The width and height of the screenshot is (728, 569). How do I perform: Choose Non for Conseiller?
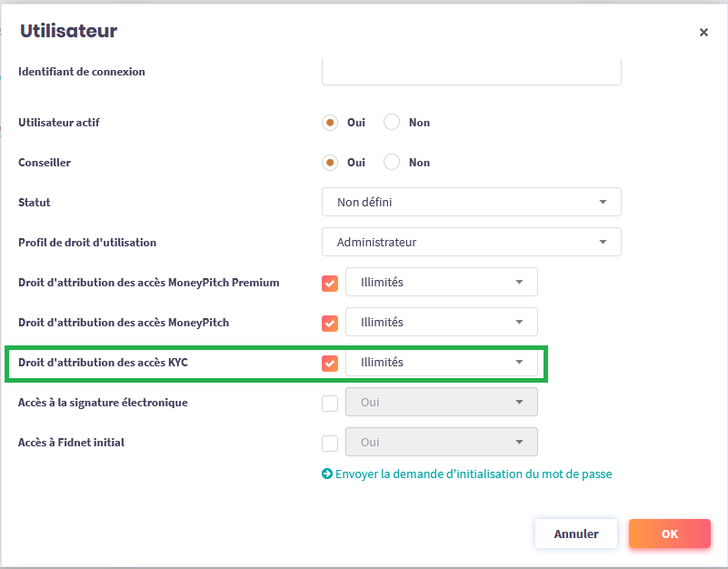pyautogui.click(x=393, y=163)
